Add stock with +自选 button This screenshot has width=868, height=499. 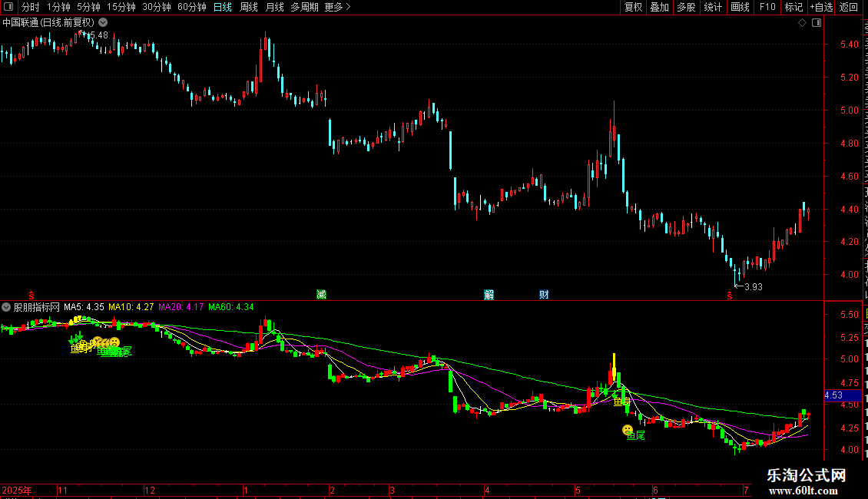(x=821, y=7)
